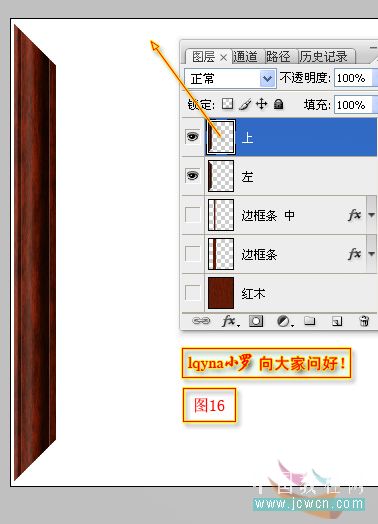Add a layer mask

point(256,321)
